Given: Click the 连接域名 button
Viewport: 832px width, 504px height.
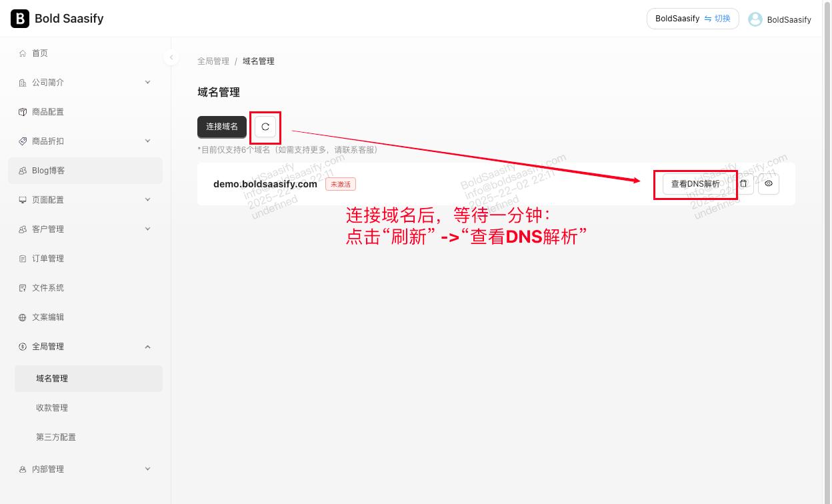Looking at the screenshot, I should pyautogui.click(x=222, y=127).
